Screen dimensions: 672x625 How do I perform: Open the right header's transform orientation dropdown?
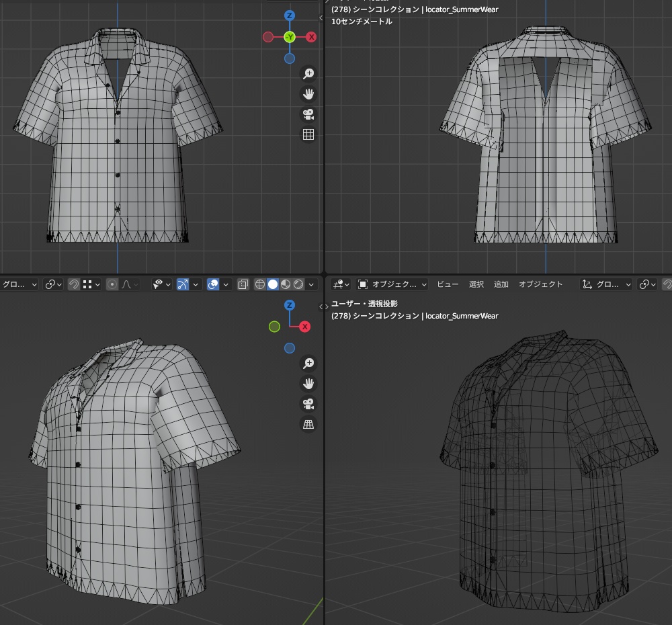[x=606, y=284]
